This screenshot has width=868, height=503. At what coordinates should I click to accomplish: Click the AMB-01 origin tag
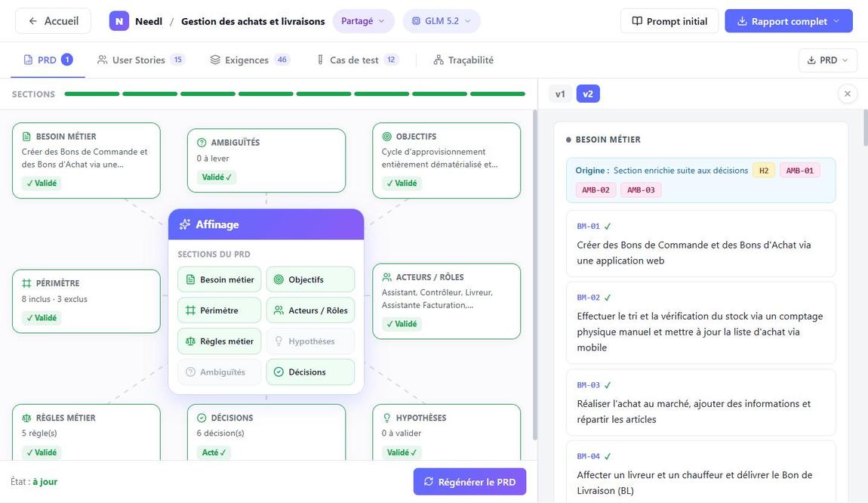[x=800, y=171]
